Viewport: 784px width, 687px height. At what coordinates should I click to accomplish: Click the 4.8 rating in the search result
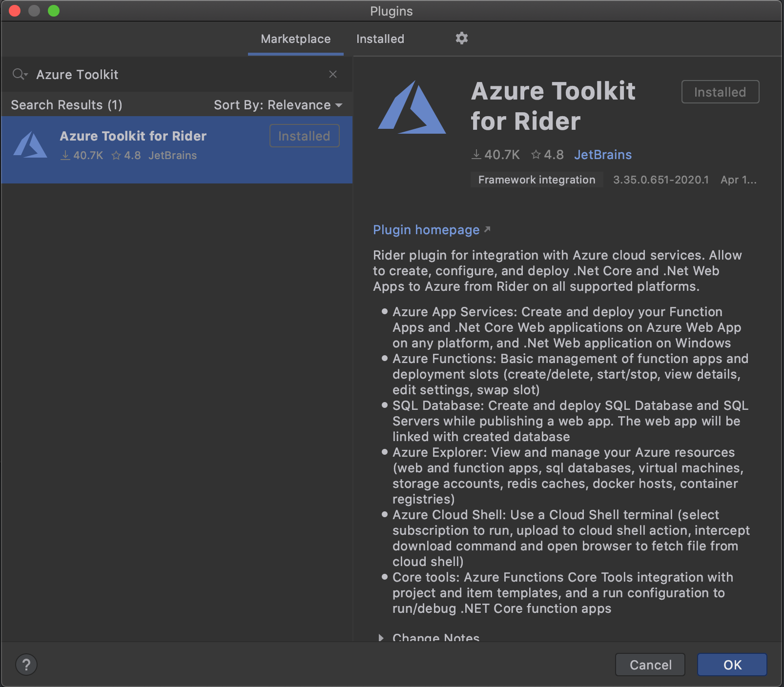coord(126,156)
